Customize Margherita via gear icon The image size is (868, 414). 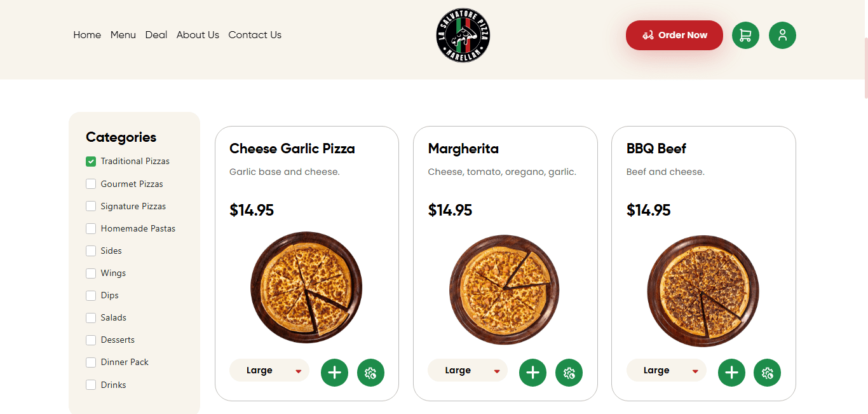(569, 373)
